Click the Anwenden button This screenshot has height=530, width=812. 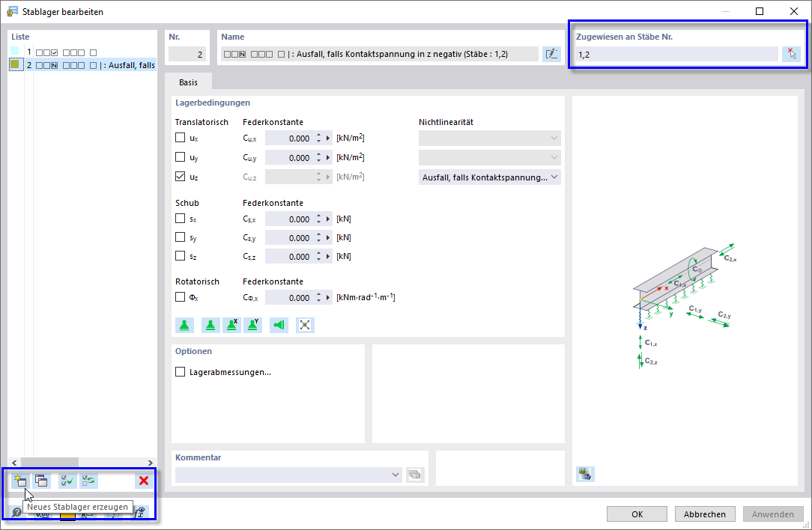click(x=772, y=514)
